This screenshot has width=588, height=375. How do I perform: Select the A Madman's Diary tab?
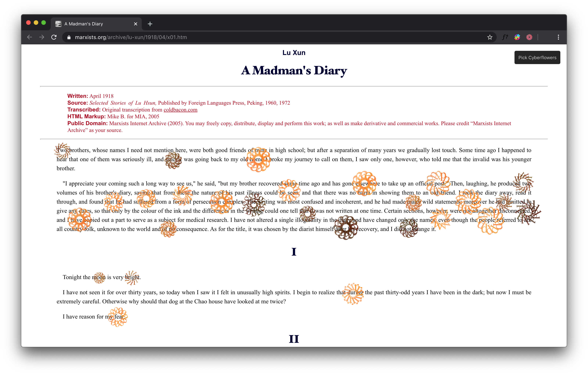click(x=96, y=24)
